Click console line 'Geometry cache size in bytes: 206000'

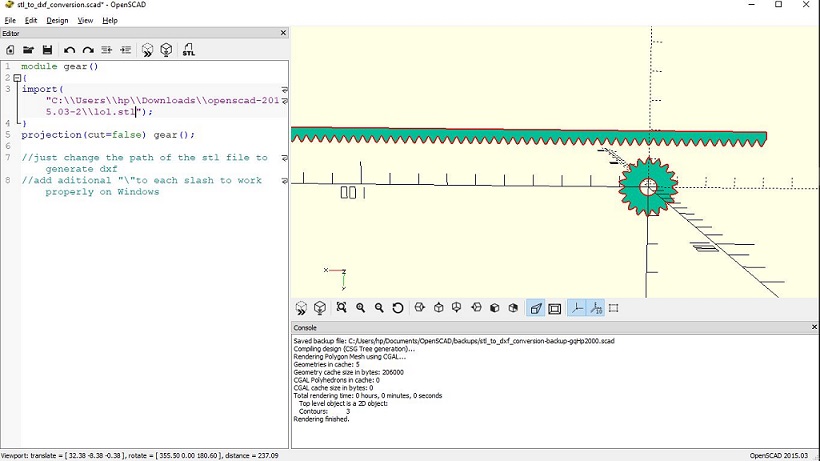[348, 372]
